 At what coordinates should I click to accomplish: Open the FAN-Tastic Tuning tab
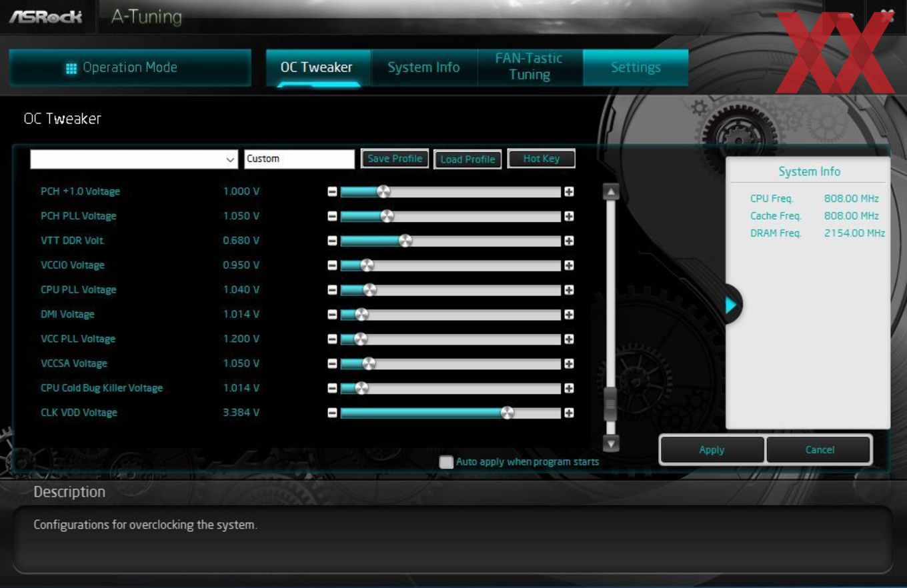(x=530, y=67)
